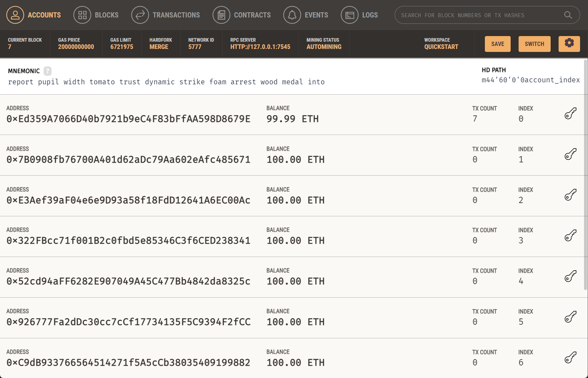Click the gas limit value 6721975
Viewport: 588px width, 378px height.
tap(122, 47)
